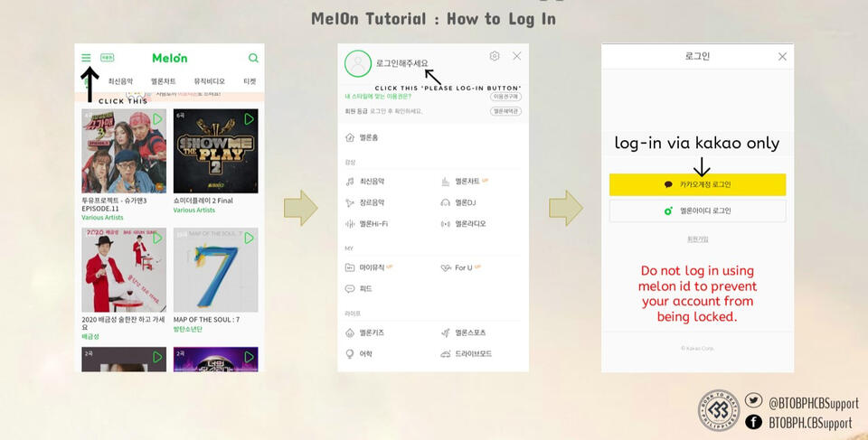The width and height of the screenshot is (868, 440).
Task: Play the Show Me The Play 2 album
Action: click(x=250, y=118)
